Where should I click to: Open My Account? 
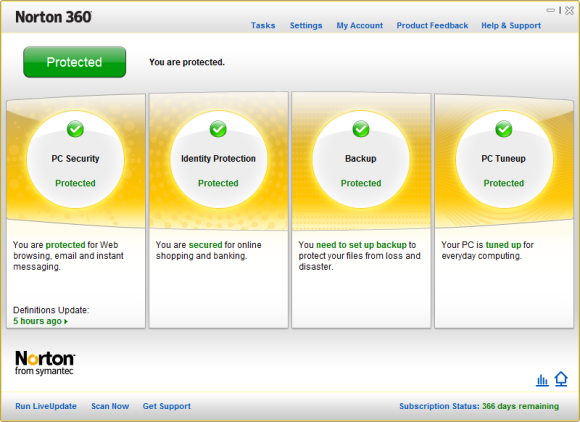pyautogui.click(x=360, y=26)
